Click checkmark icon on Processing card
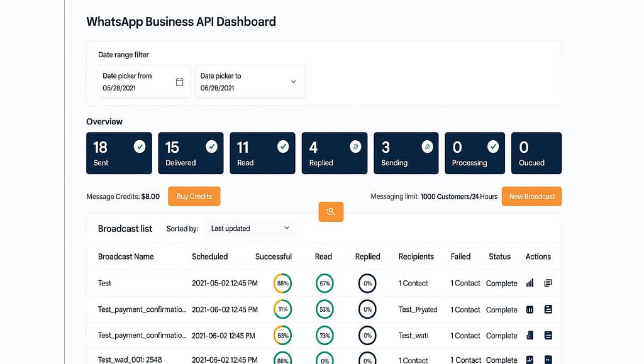The image size is (644, 364). (493, 146)
